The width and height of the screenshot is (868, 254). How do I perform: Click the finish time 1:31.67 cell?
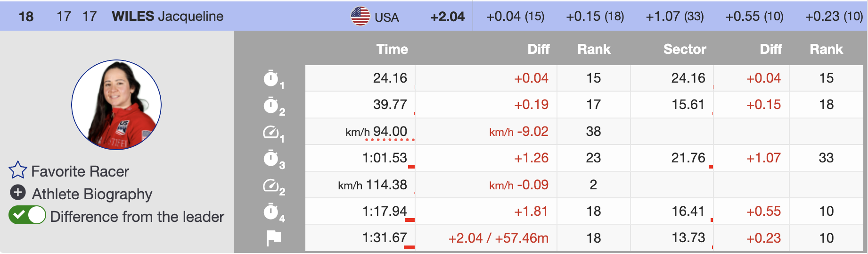pos(384,238)
